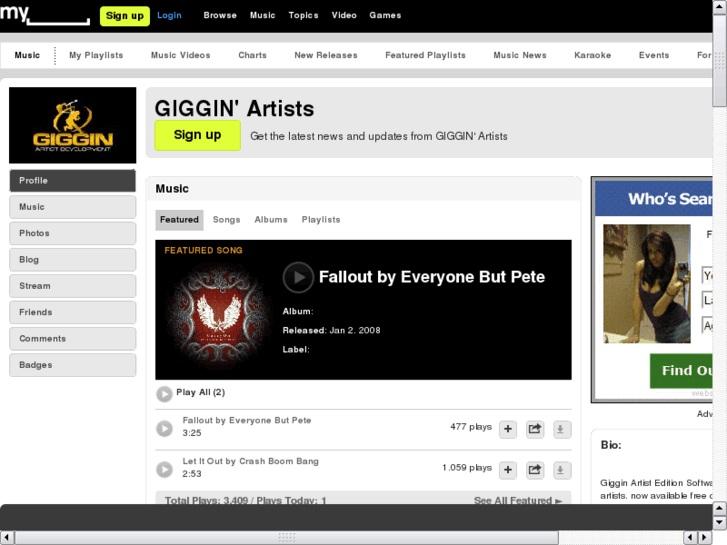Play the featured song Fallout
Image resolution: width=727 pixels, height=545 pixels.
pyautogui.click(x=298, y=277)
